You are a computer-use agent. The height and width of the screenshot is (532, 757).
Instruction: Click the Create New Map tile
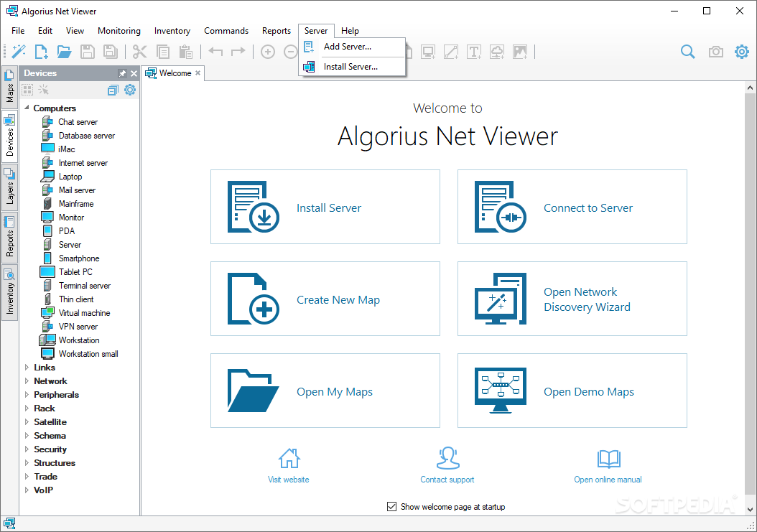click(x=325, y=299)
